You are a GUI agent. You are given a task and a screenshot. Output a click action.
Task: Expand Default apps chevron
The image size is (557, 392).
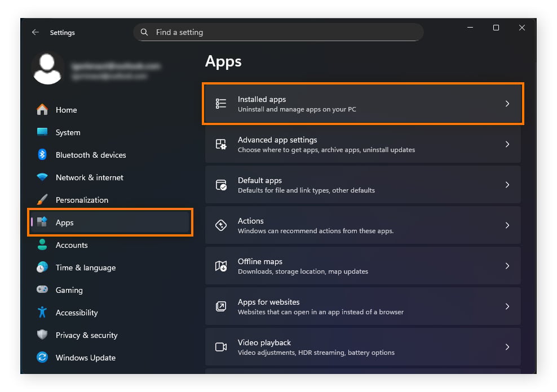click(x=507, y=185)
